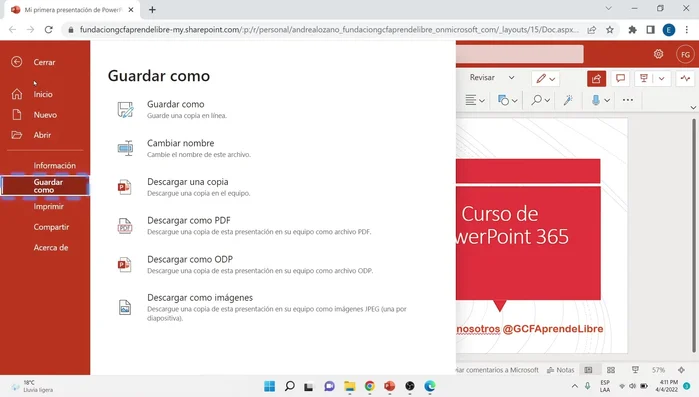Image resolution: width=699 pixels, height=397 pixels.
Task: Expand the ribbon collapse chevron
Action: [x=693, y=107]
